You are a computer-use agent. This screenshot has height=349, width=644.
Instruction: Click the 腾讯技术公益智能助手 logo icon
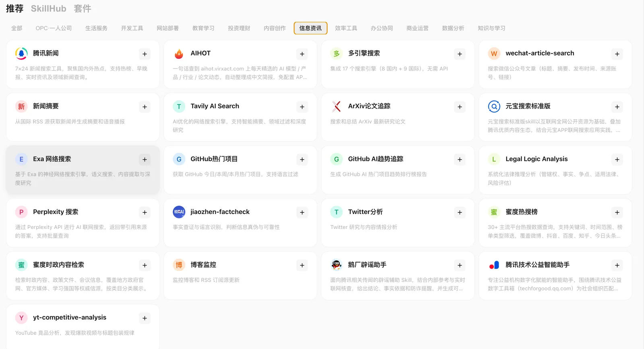click(x=494, y=265)
